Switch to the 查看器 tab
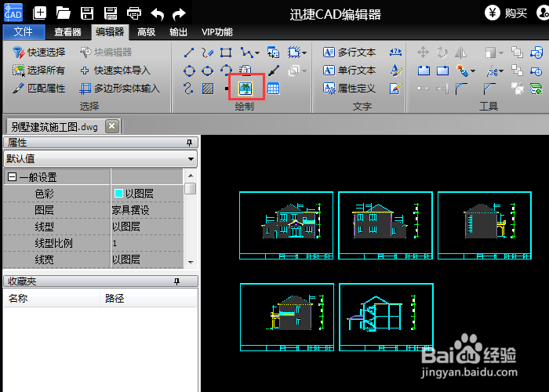Viewport: 549px width, 392px height. [x=67, y=32]
